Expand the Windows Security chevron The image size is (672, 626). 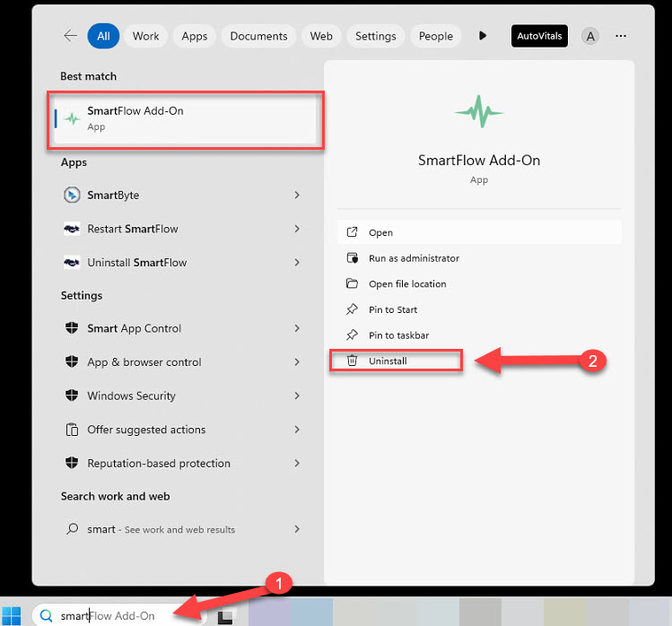pyautogui.click(x=297, y=396)
